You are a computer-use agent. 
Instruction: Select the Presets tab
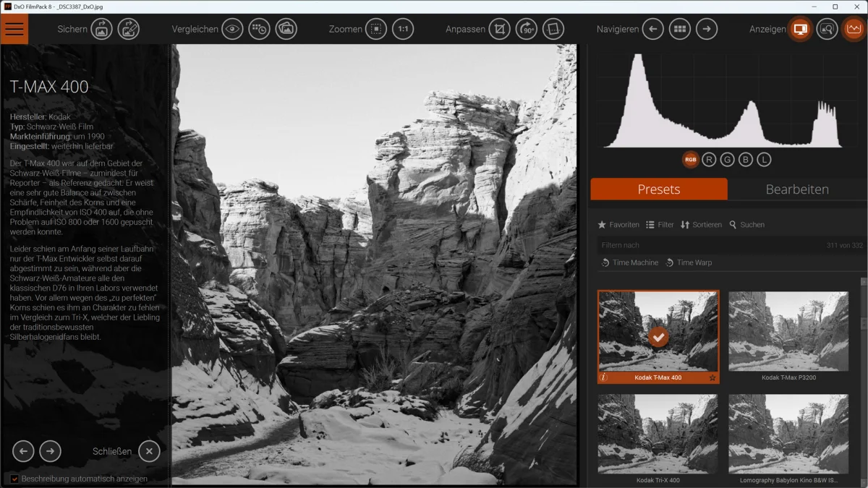coord(658,189)
